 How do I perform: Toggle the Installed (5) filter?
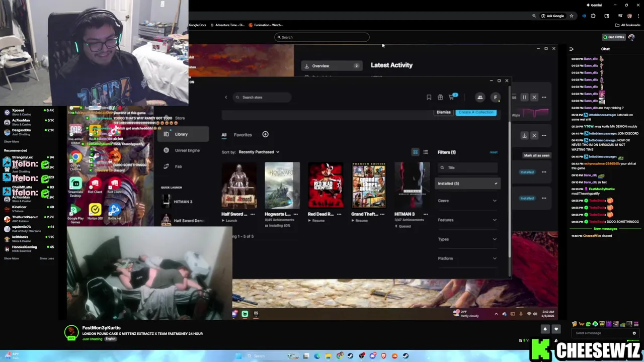coord(467,184)
